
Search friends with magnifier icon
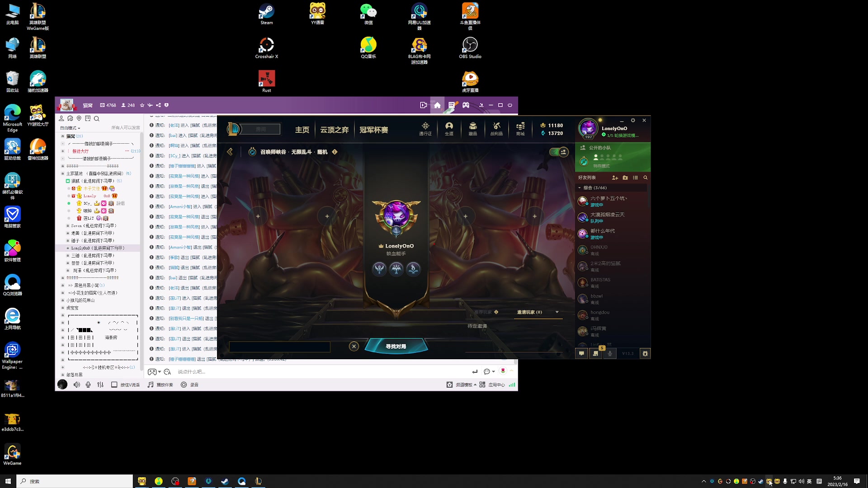pos(646,178)
